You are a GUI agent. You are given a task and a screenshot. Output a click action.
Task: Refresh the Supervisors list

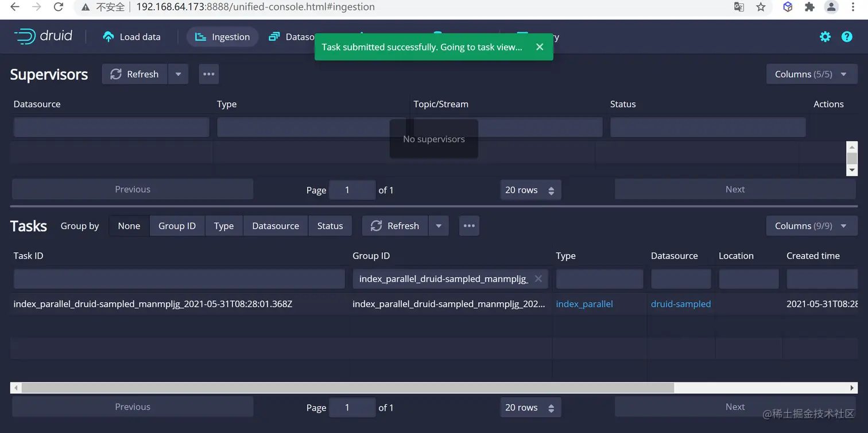pos(135,74)
